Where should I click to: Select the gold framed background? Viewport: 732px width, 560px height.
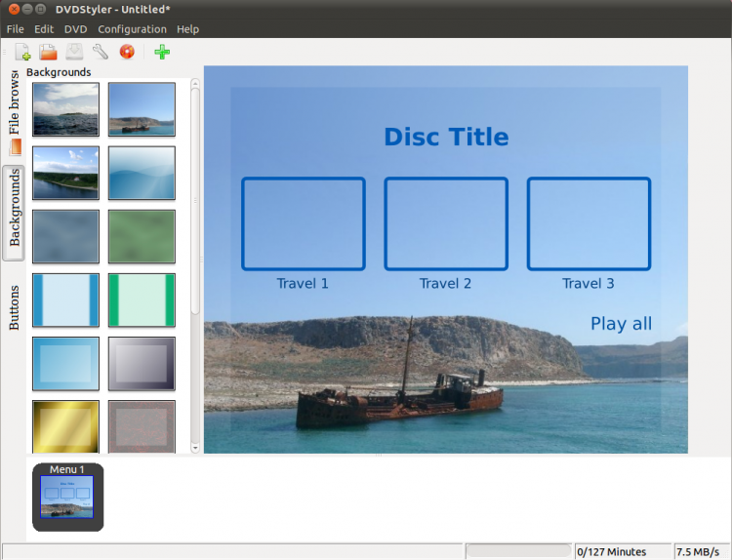65,426
